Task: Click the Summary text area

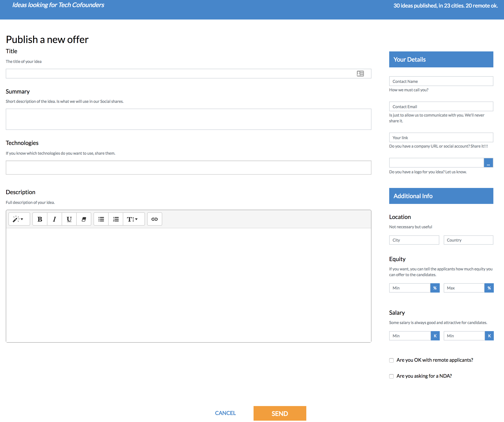Action: coord(188,119)
